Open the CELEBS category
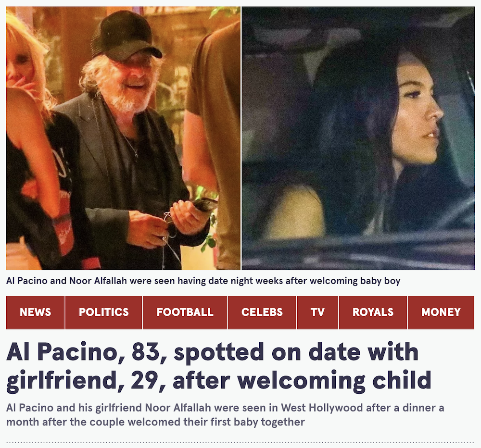481x448 pixels. click(262, 312)
